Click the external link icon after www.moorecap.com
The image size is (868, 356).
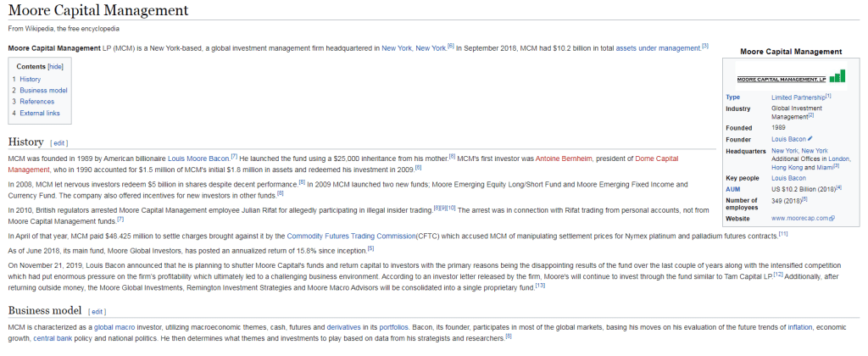(833, 218)
